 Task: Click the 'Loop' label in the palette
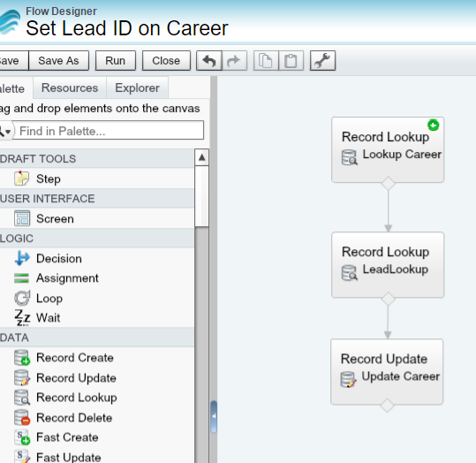pos(49,299)
